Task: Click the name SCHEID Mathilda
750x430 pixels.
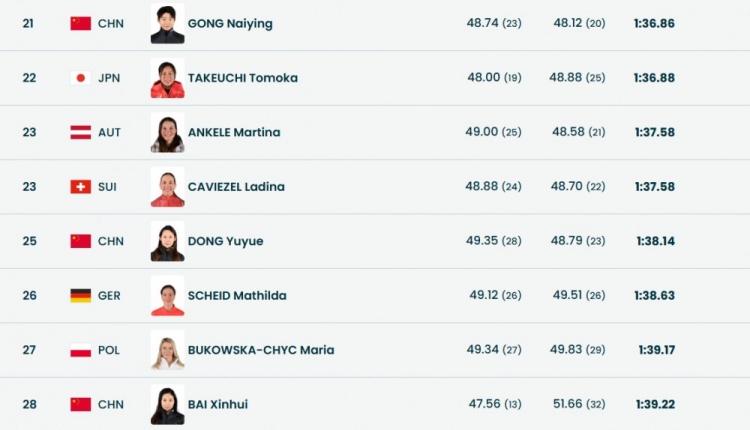Action: click(x=236, y=296)
